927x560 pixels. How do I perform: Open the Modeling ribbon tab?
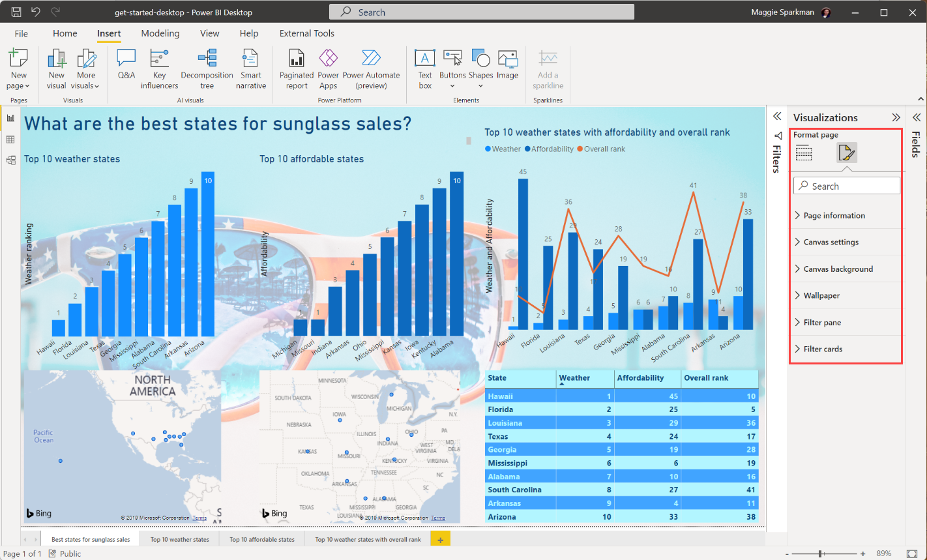pos(160,33)
